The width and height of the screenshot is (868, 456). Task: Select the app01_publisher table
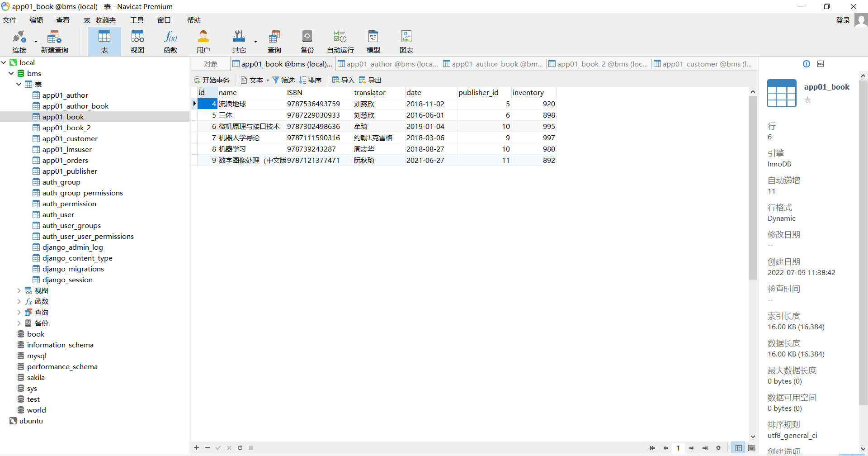(70, 171)
